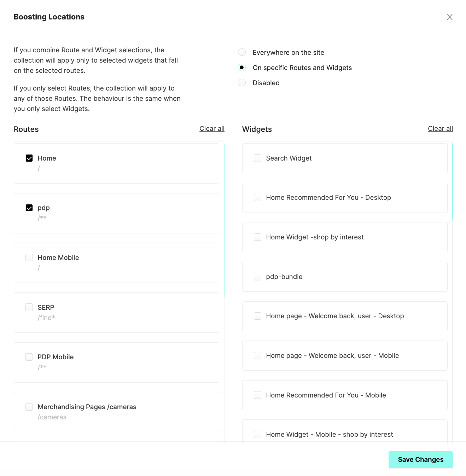Screen dimensions: 466x476
Task: Choose On specific Routes and Widgets
Action: pos(242,68)
